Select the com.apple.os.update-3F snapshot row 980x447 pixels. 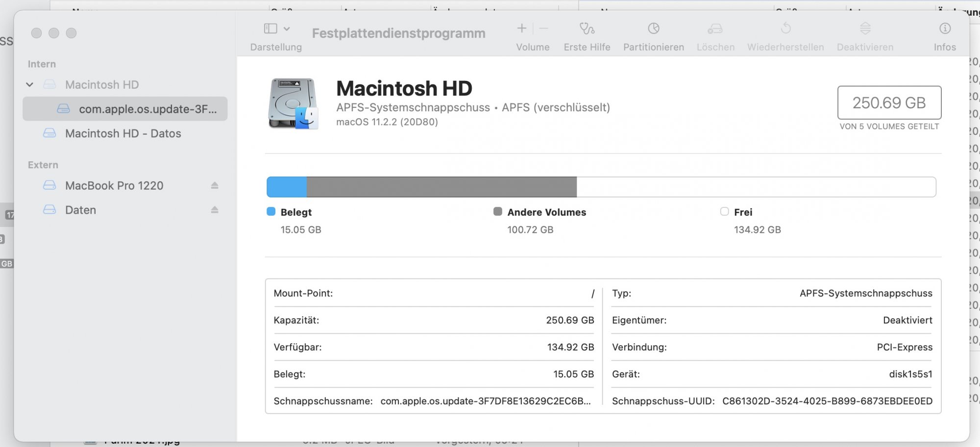125,109
